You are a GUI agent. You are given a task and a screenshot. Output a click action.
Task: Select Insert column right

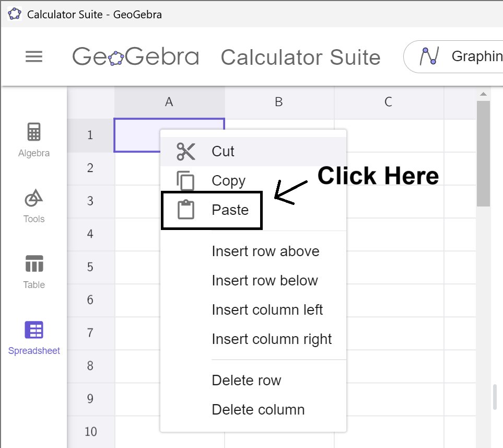tap(253, 339)
